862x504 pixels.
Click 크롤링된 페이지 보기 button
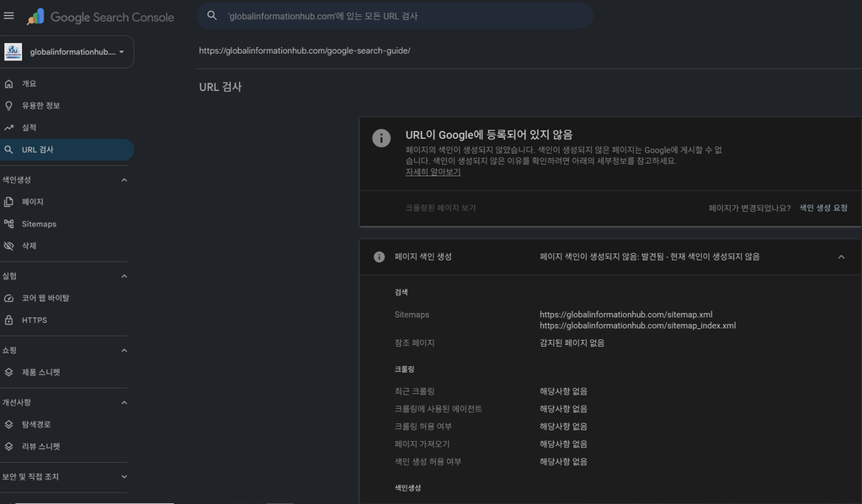440,208
